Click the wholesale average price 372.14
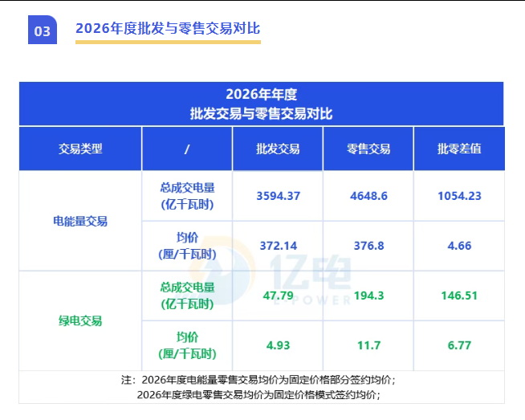This screenshot has height=420, width=525. pos(278,246)
